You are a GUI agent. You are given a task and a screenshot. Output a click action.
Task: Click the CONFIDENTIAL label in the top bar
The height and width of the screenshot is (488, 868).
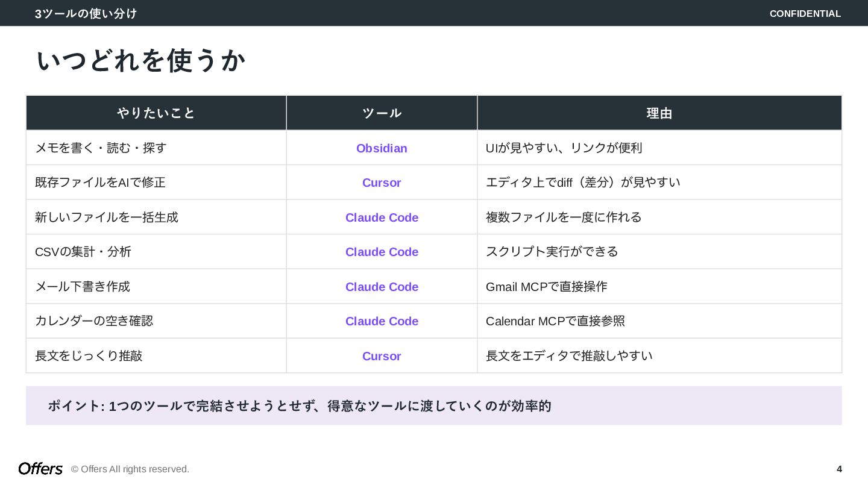[805, 14]
